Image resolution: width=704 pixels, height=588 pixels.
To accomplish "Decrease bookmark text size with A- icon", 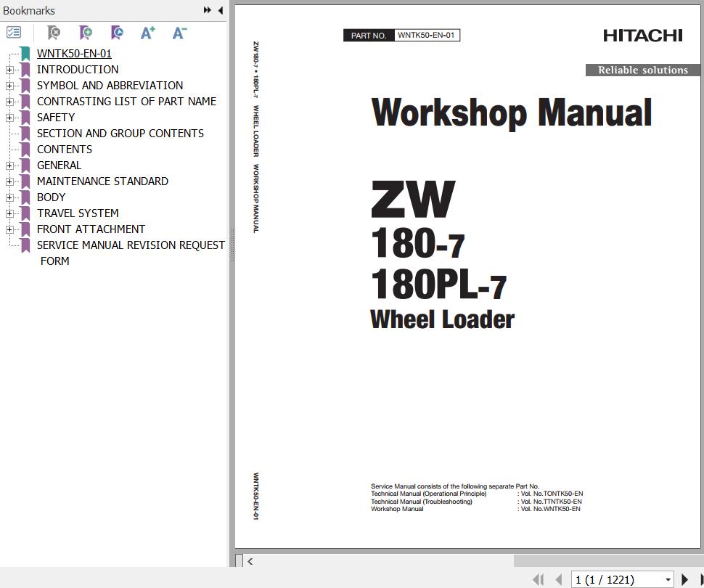I will 179,33.
